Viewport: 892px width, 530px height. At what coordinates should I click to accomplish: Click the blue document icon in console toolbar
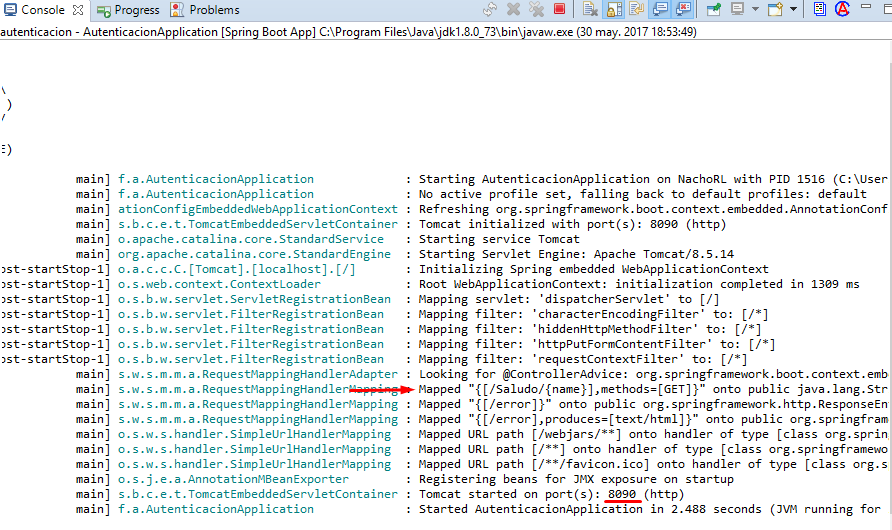click(x=820, y=10)
